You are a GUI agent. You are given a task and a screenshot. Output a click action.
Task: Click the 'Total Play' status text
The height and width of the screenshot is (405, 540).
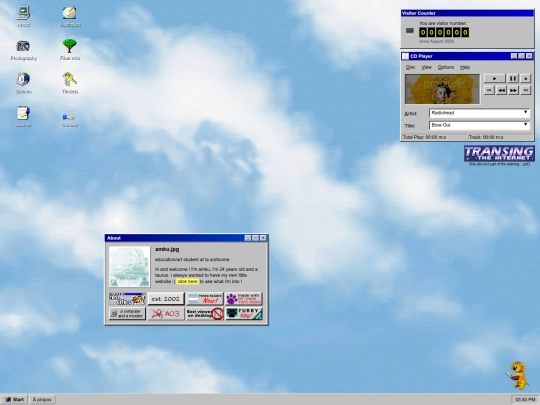pos(425,137)
